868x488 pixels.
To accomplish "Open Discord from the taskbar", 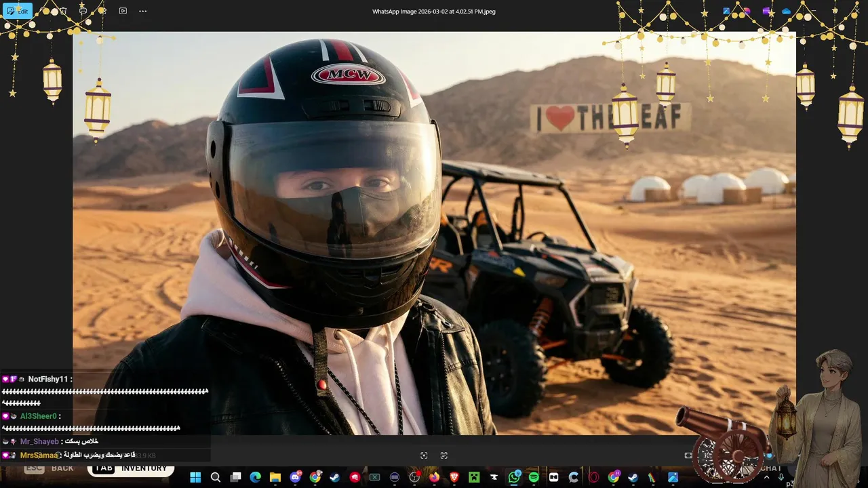I will pyautogui.click(x=295, y=477).
